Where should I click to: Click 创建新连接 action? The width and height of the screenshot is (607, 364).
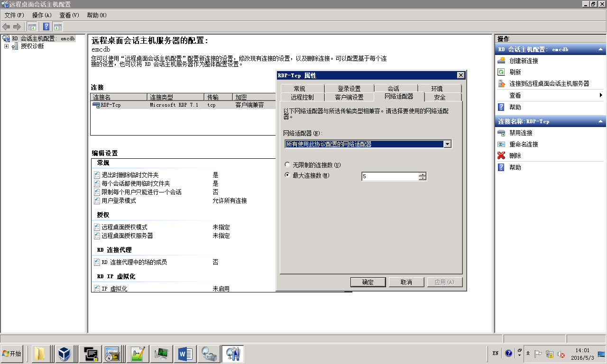tap(524, 61)
